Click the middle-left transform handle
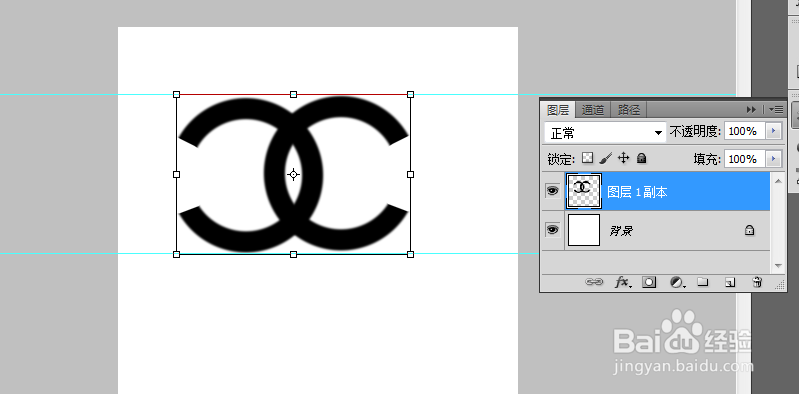This screenshot has width=799, height=394. coord(176,174)
